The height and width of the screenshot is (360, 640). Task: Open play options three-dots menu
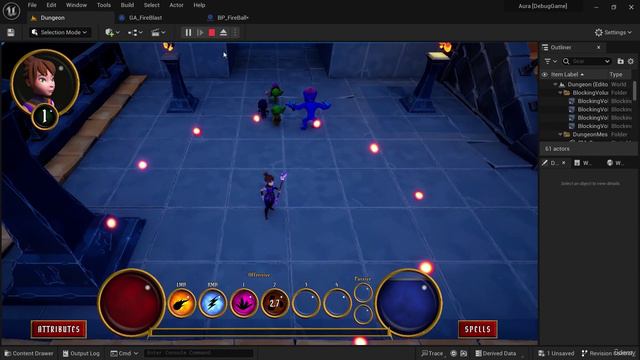tap(235, 33)
